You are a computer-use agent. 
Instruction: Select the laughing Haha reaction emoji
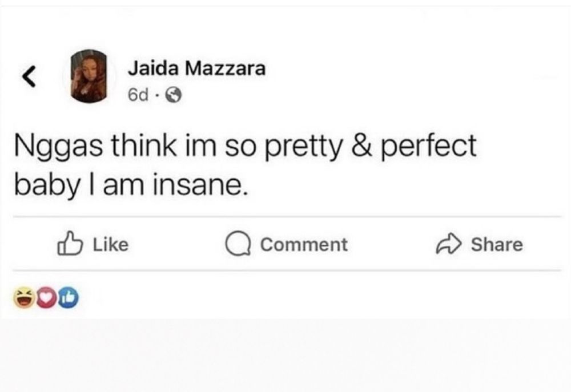click(24, 297)
